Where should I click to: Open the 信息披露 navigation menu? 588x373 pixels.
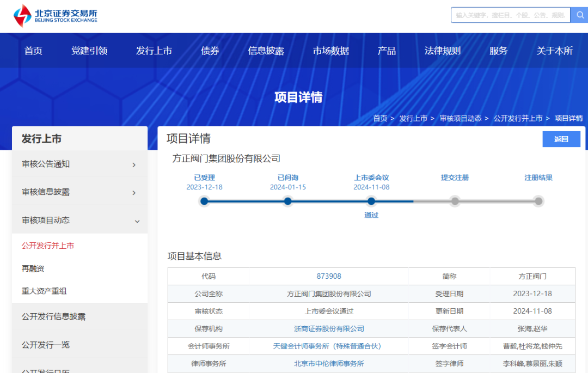(266, 51)
